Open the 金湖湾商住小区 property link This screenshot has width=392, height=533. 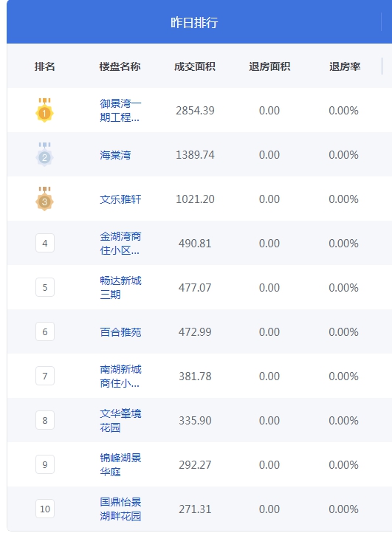pos(120,244)
